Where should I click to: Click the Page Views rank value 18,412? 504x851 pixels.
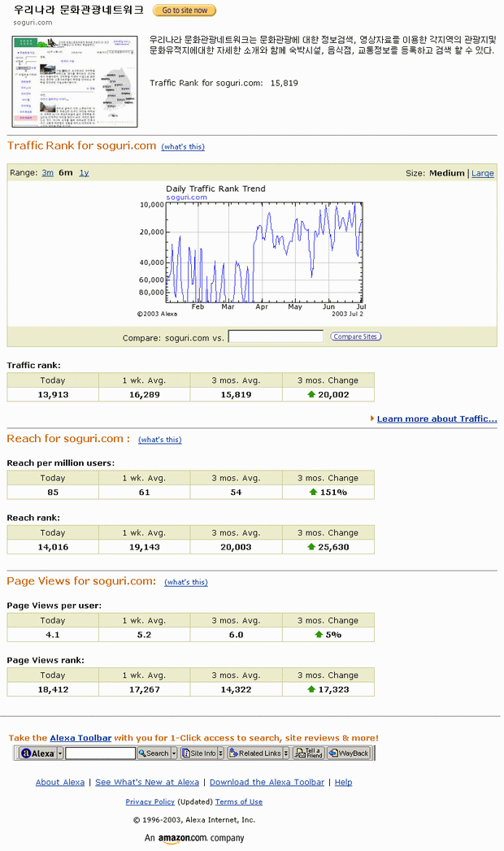tap(53, 689)
